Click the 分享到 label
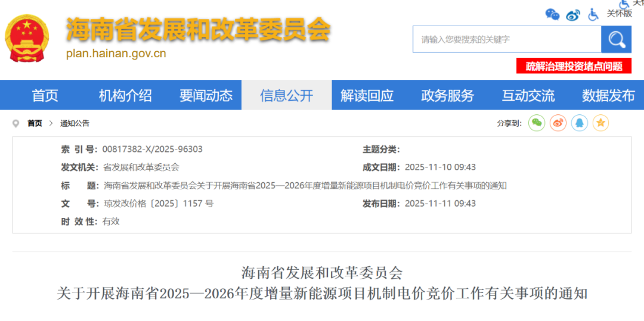 [x=509, y=123]
